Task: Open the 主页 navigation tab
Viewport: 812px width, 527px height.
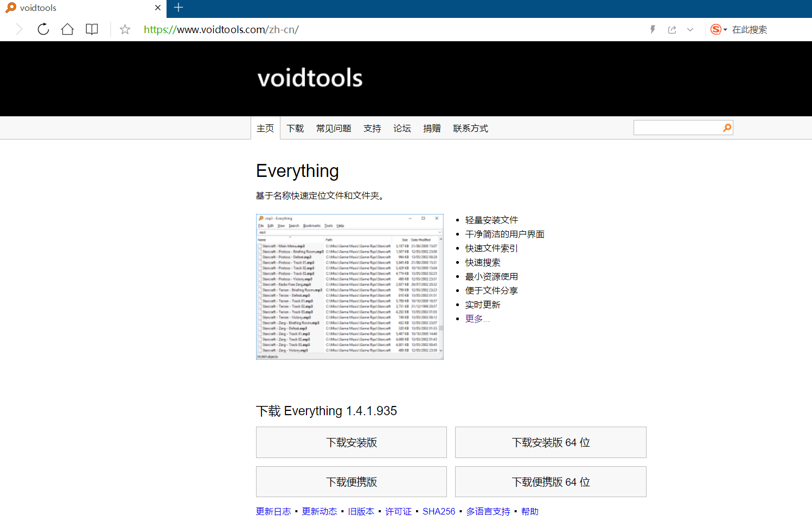Action: [265, 128]
